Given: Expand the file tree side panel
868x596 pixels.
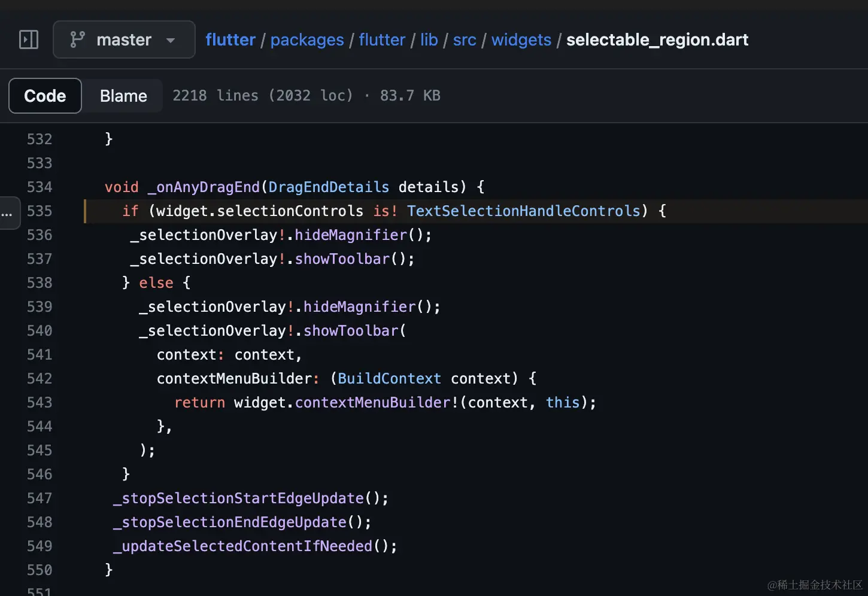Looking at the screenshot, I should 29,39.
